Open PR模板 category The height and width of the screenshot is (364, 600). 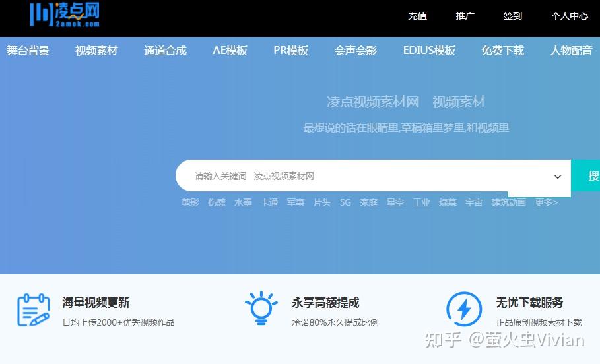(x=291, y=51)
